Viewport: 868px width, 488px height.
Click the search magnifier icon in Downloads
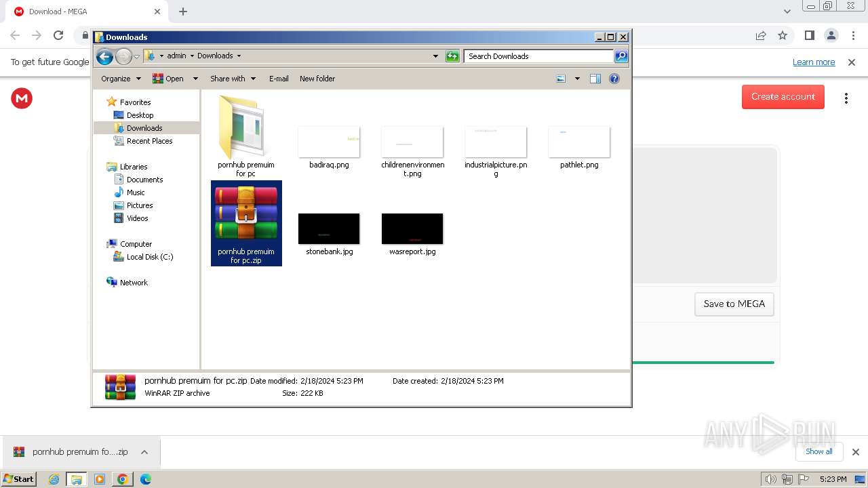click(x=621, y=56)
